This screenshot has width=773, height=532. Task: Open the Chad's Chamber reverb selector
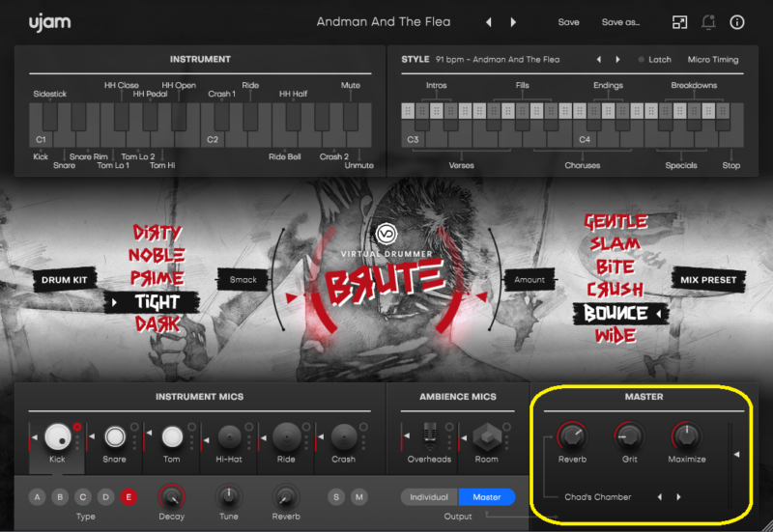click(597, 497)
